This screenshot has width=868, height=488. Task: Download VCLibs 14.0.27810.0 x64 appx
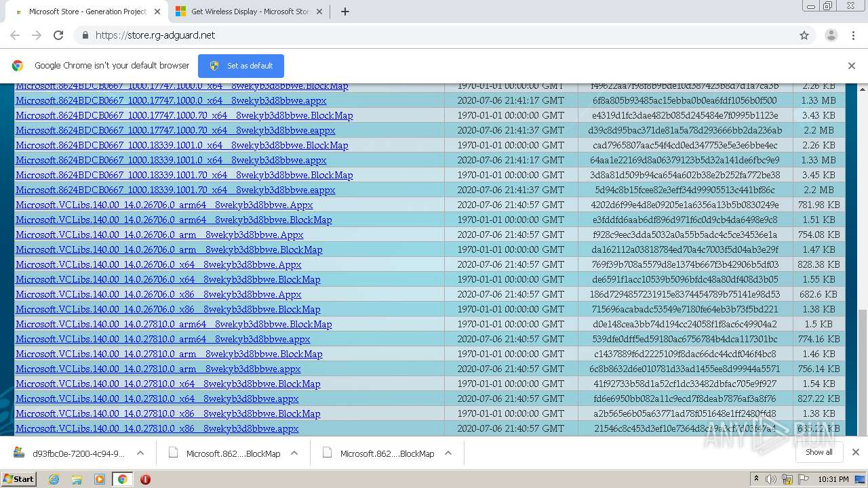(x=157, y=399)
